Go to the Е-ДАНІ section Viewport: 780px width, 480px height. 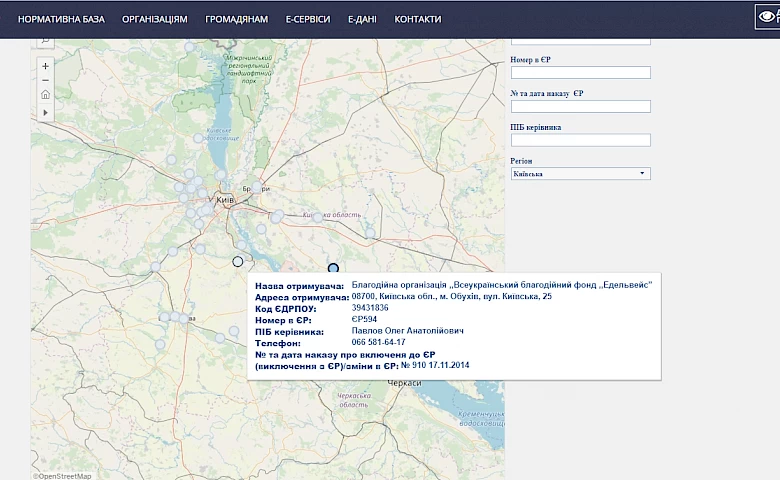click(x=362, y=19)
